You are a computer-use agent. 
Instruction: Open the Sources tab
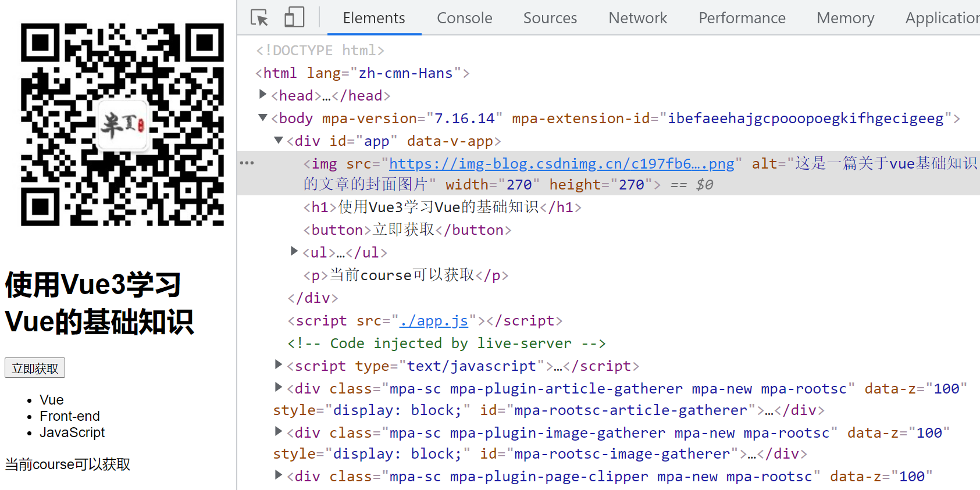pos(550,18)
